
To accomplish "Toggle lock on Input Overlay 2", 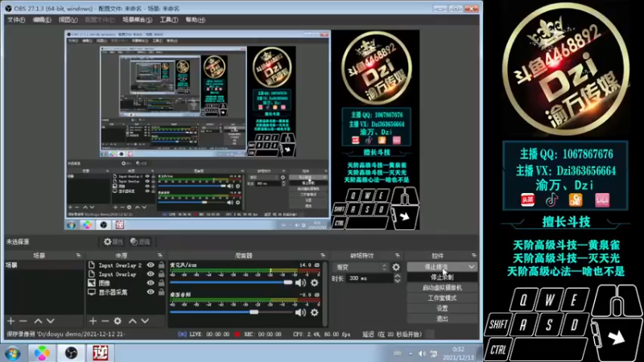I will pos(162,265).
